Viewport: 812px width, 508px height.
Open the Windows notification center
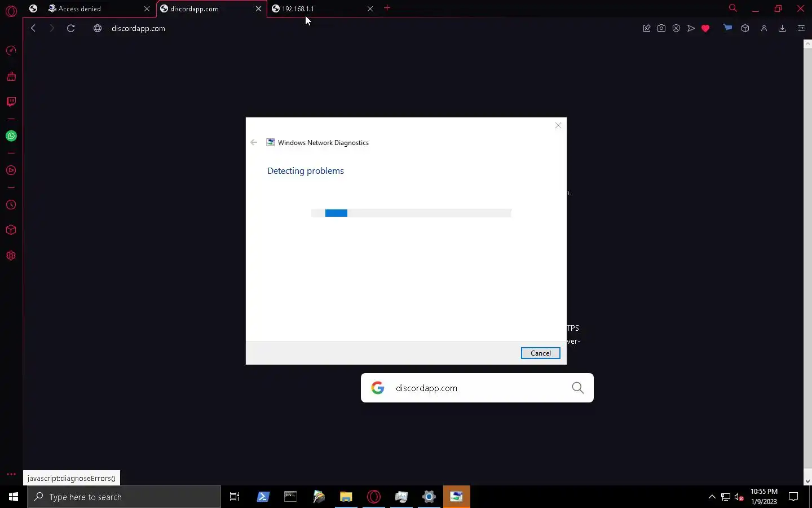(x=793, y=497)
